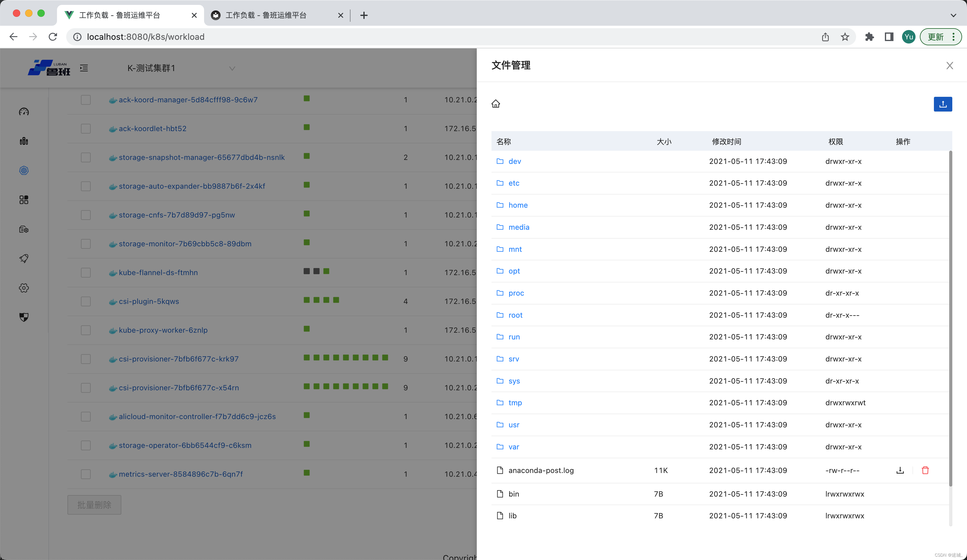Viewport: 967px width, 560px height.
Task: Select the kube-flannel-ds-ftmhn checkbox
Action: pyautogui.click(x=85, y=272)
